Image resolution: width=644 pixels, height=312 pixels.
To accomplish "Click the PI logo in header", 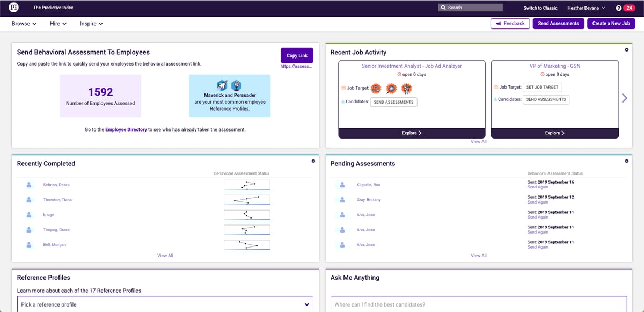I will pyautogui.click(x=13, y=8).
